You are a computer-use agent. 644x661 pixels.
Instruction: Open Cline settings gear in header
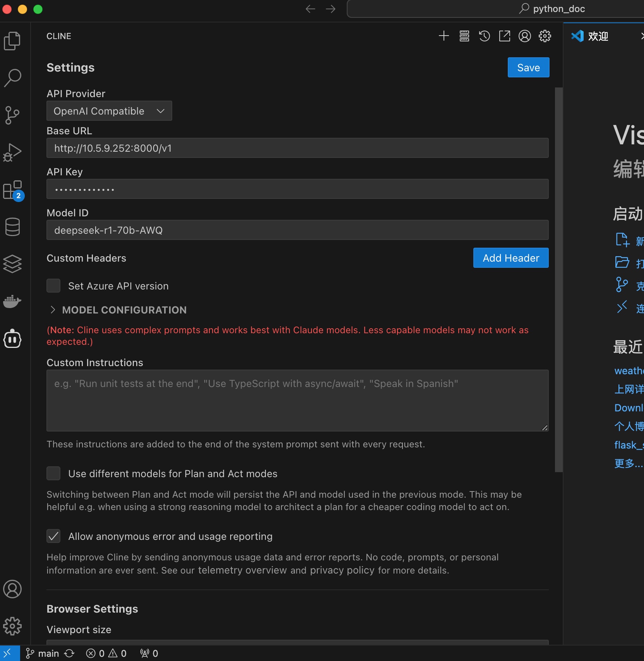545,36
